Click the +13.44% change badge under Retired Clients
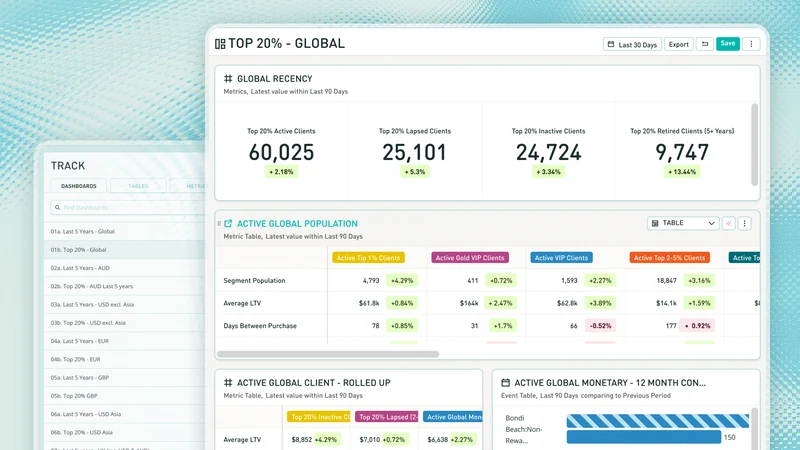The image size is (800, 450). pyautogui.click(x=682, y=172)
